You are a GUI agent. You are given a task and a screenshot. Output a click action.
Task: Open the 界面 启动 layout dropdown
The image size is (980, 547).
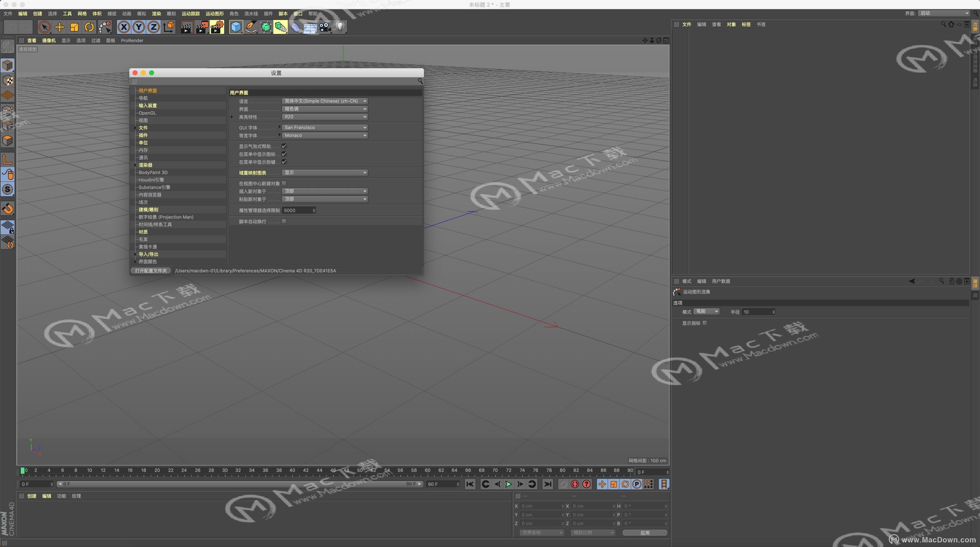[x=944, y=13]
